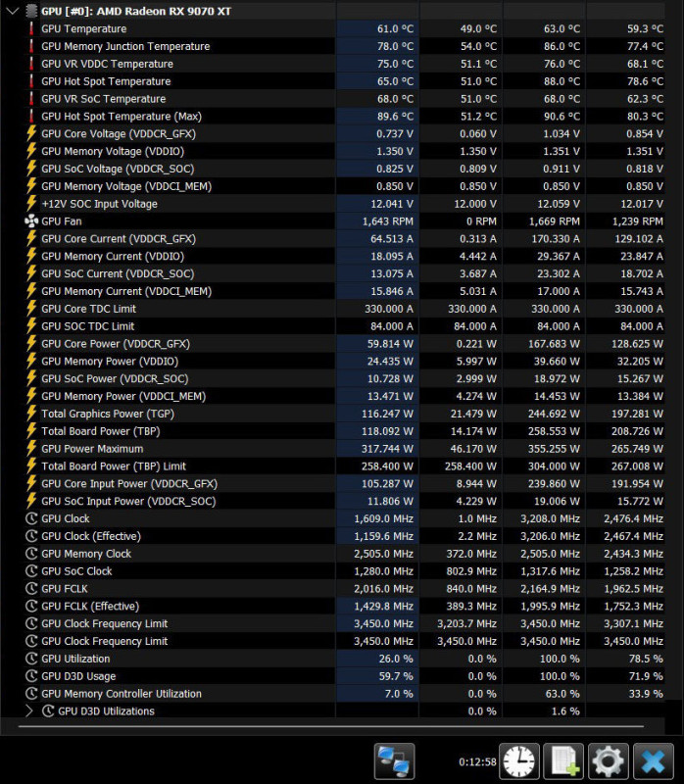This screenshot has width=684, height=784.
Task: Collapse the GPU [#0] AMD Radeon RX 9070 XT section
Action: point(13,11)
